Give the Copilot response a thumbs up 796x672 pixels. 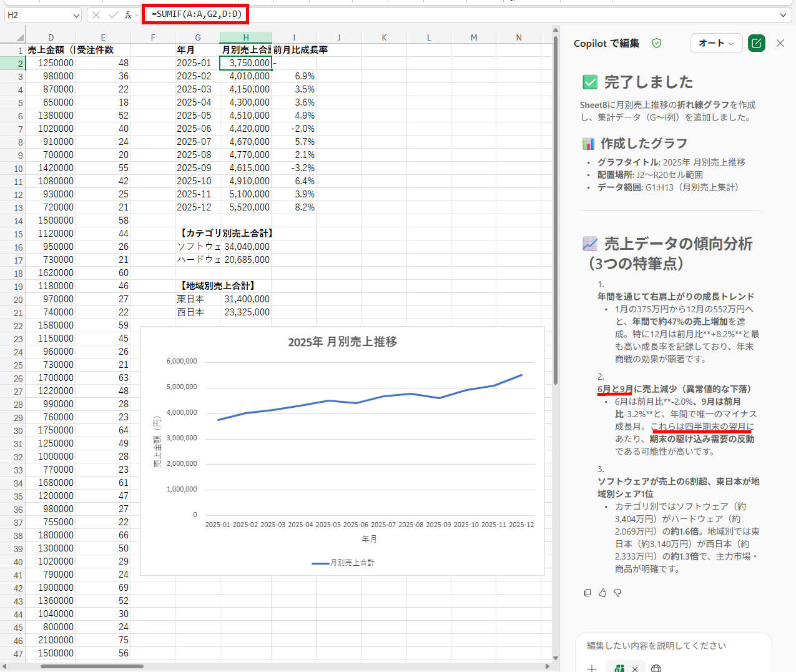point(602,593)
